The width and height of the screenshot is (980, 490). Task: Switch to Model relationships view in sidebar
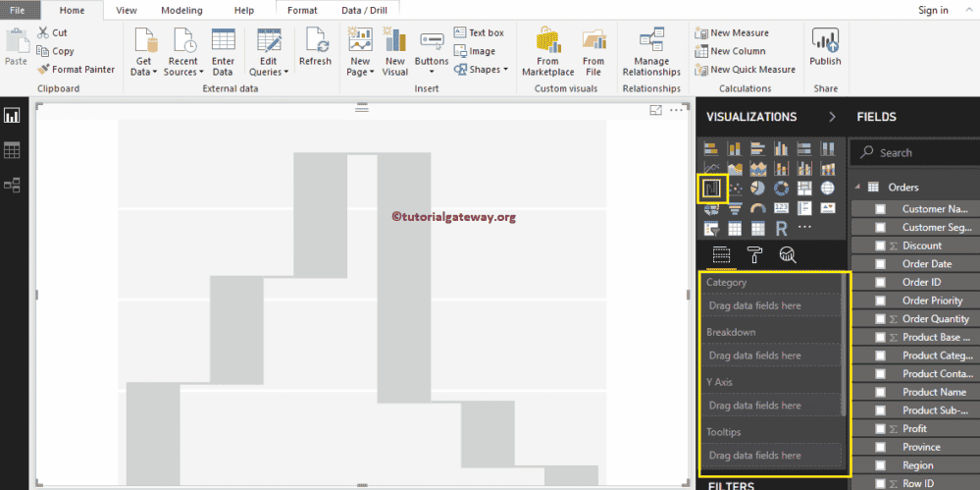(12, 185)
